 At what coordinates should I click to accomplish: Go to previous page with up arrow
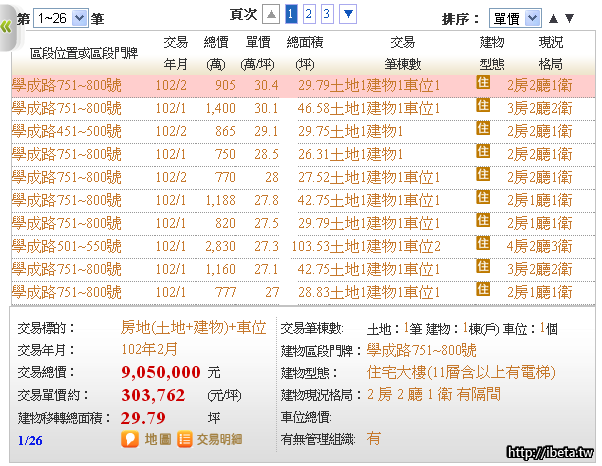click(270, 14)
